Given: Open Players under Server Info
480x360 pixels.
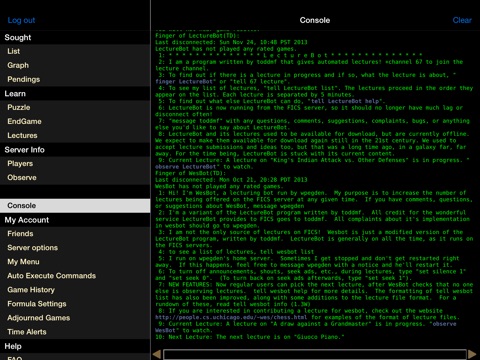Looking at the screenshot, I should 75,164.
